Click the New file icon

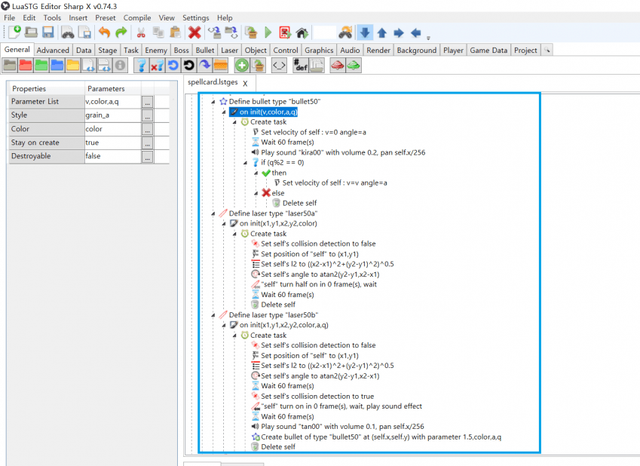[x=13, y=33]
